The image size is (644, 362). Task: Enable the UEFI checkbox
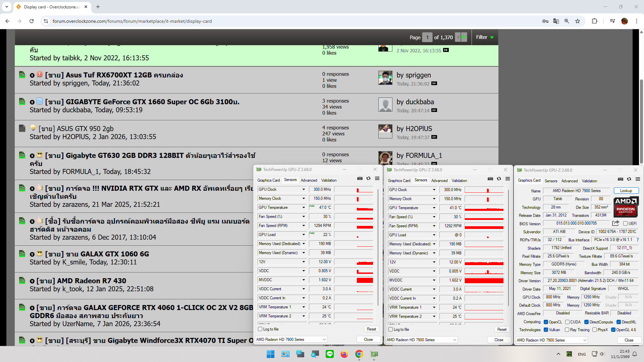tap(626, 224)
